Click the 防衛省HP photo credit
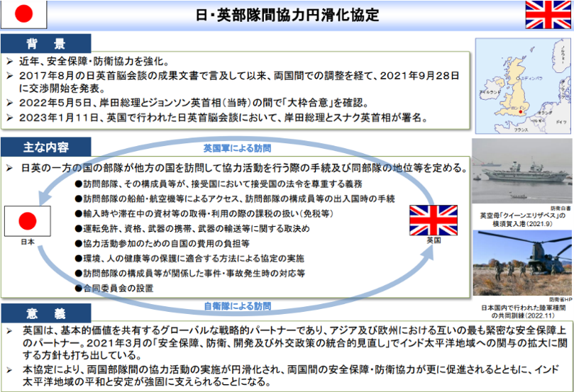 click(560, 299)
